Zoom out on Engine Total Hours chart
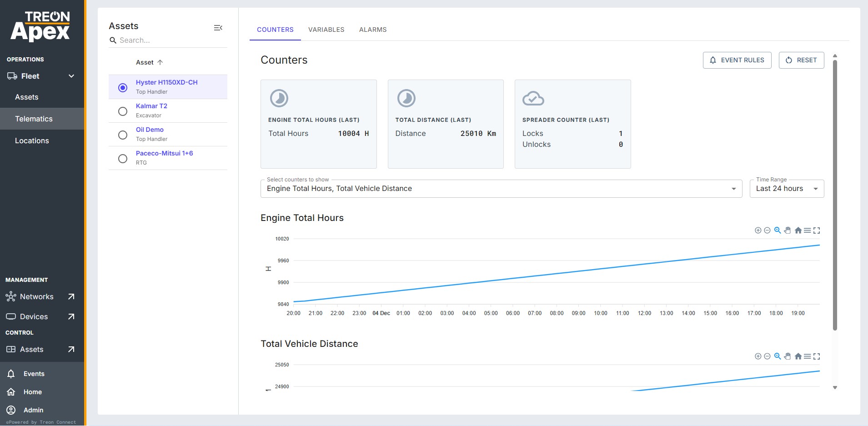 (767, 231)
